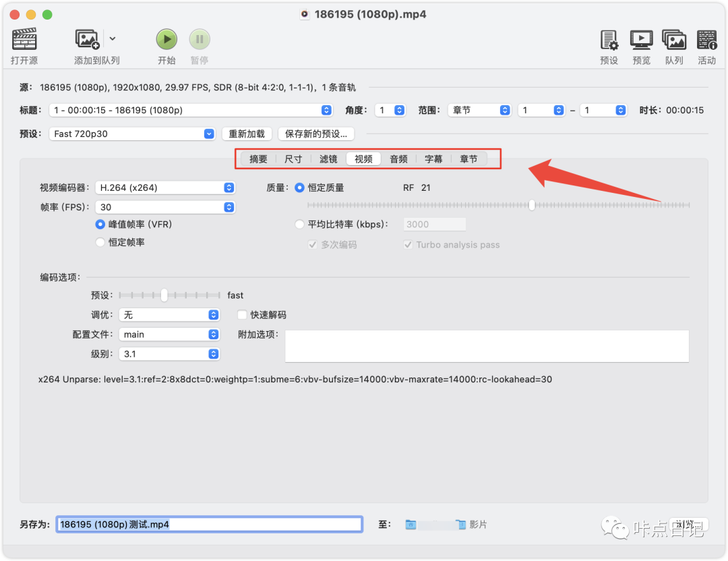Switch to the Subtitles tab
This screenshot has width=728, height=561.
[433, 159]
